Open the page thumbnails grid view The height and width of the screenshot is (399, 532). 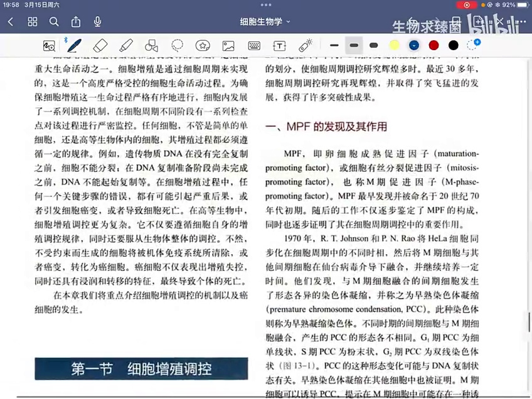tap(32, 22)
